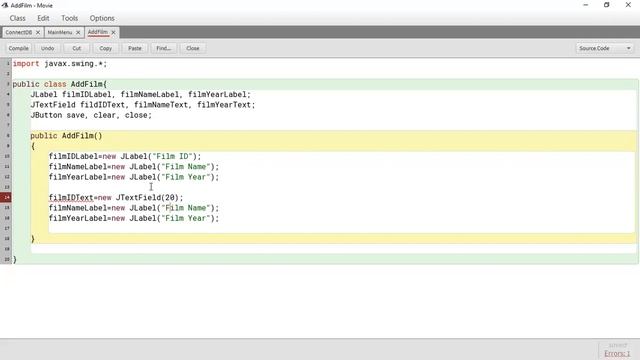The image size is (640, 360).
Task: Click filmYearLabel assignment on line 12
Action: point(134,177)
